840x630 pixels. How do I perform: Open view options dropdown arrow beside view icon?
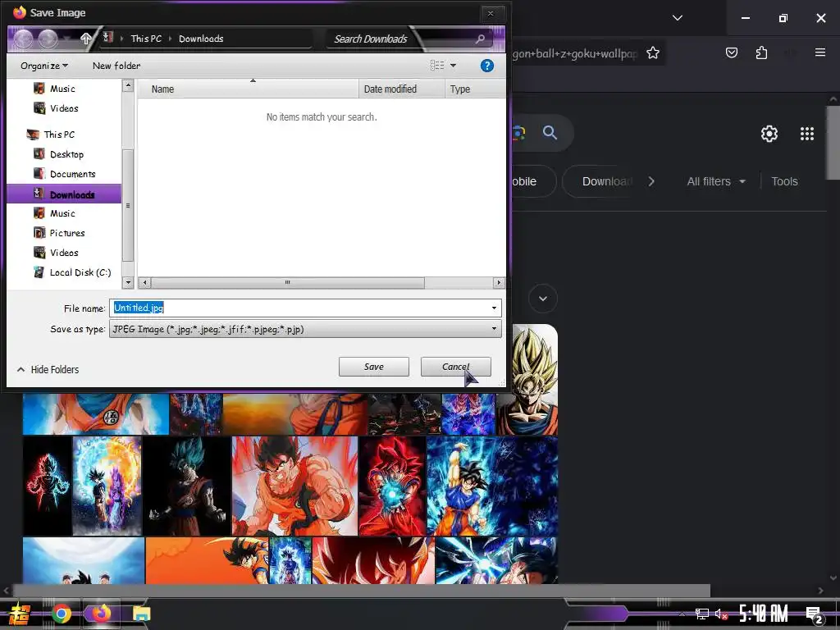[x=453, y=66]
